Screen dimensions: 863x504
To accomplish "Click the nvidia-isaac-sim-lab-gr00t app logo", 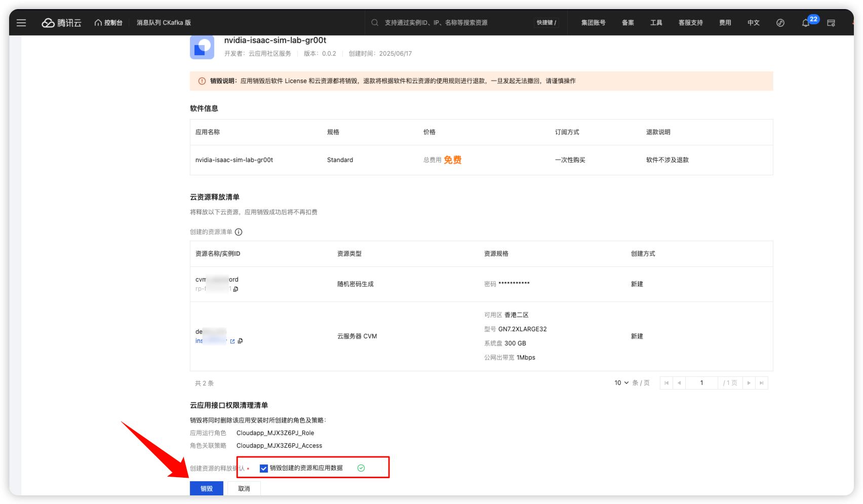I will (202, 47).
